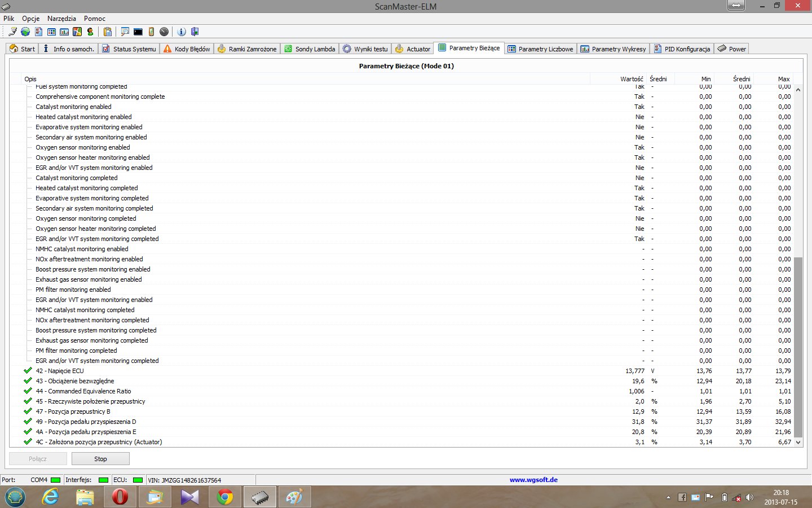Open the clipboard report toolbar icon
The height and width of the screenshot is (508, 812).
pyautogui.click(x=107, y=32)
